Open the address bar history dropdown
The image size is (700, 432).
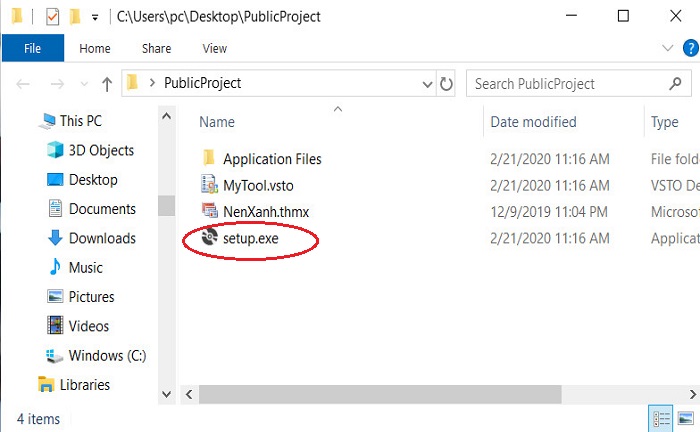427,84
